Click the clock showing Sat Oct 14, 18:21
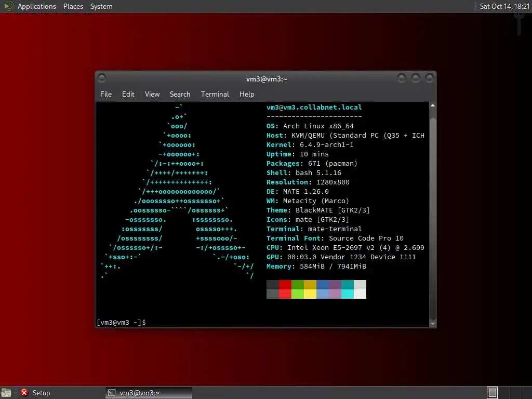The height and width of the screenshot is (399, 532). [x=504, y=6]
